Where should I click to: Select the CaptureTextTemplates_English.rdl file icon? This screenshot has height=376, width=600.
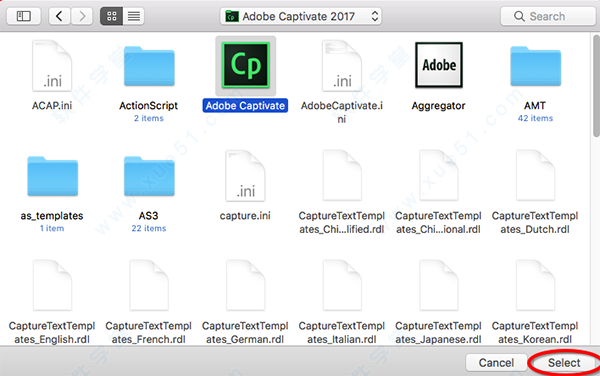coord(52,286)
